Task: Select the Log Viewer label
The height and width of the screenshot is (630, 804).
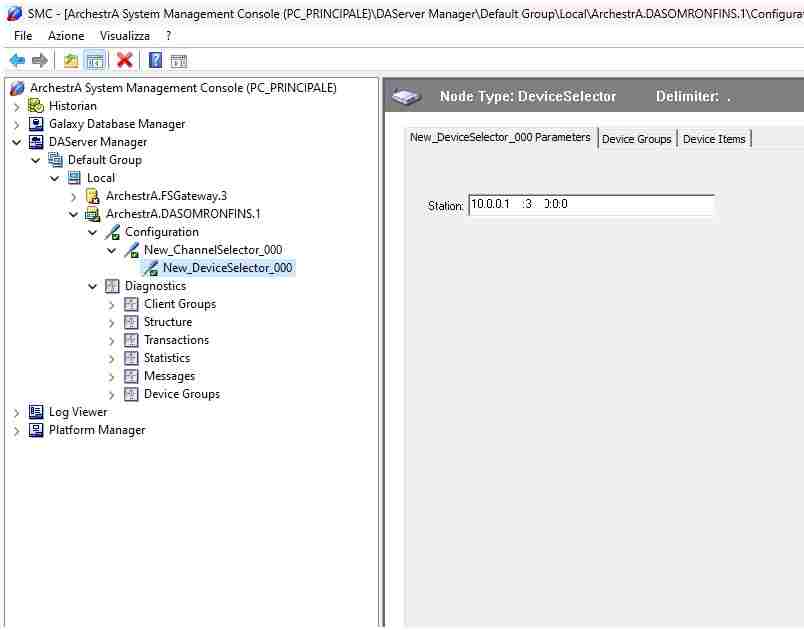Action: point(78,412)
